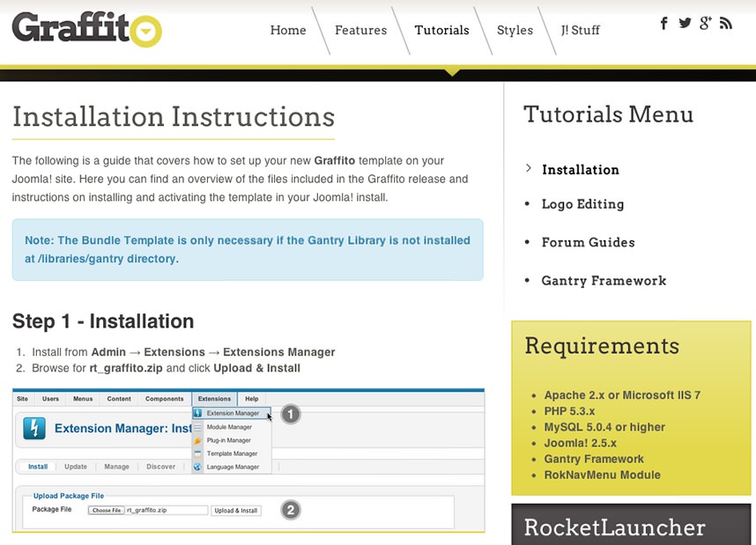Switch to the Discover tab in the screenshot

[161, 467]
